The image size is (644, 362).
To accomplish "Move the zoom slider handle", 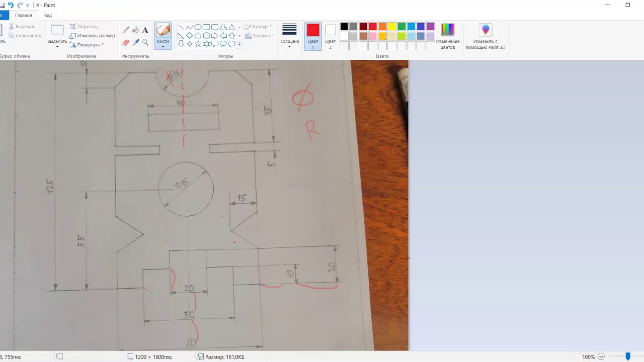I will coord(628,356).
